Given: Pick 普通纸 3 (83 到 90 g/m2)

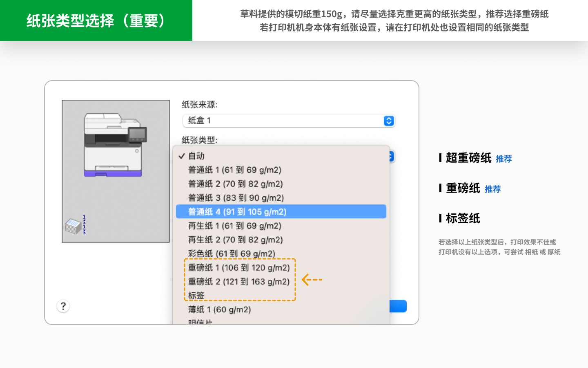Looking at the screenshot, I should tap(236, 198).
